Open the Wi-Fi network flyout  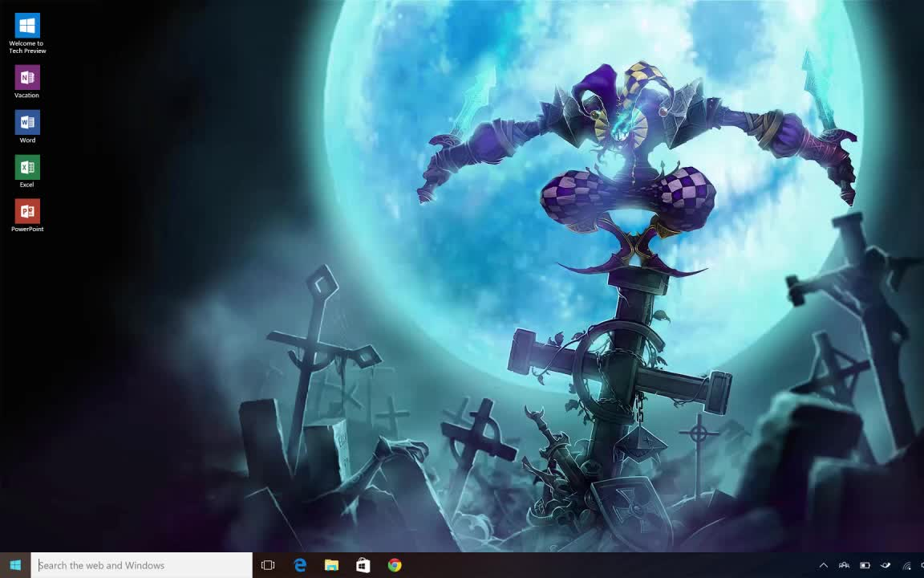point(906,566)
